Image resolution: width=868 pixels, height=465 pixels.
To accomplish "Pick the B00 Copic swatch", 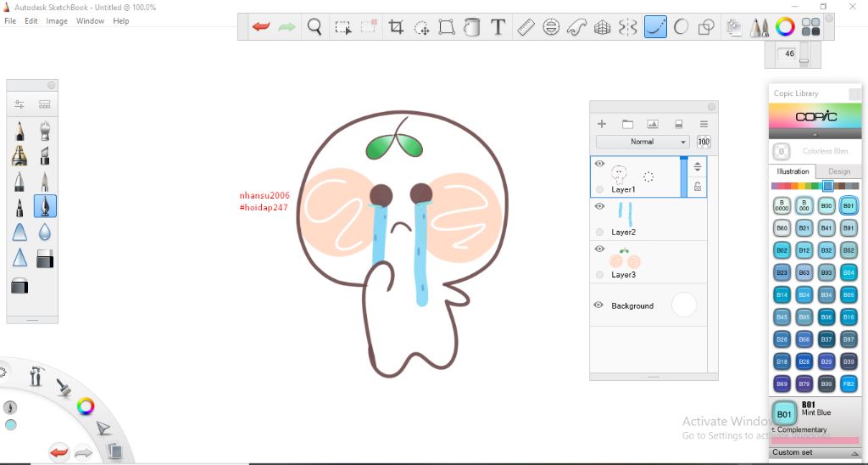I will pos(826,205).
